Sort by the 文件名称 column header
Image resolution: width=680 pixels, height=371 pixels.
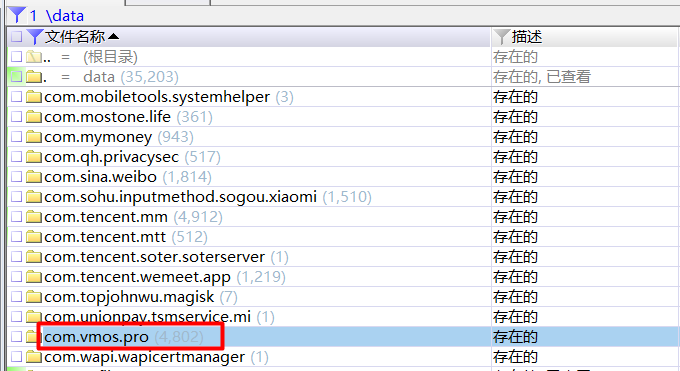[75, 37]
